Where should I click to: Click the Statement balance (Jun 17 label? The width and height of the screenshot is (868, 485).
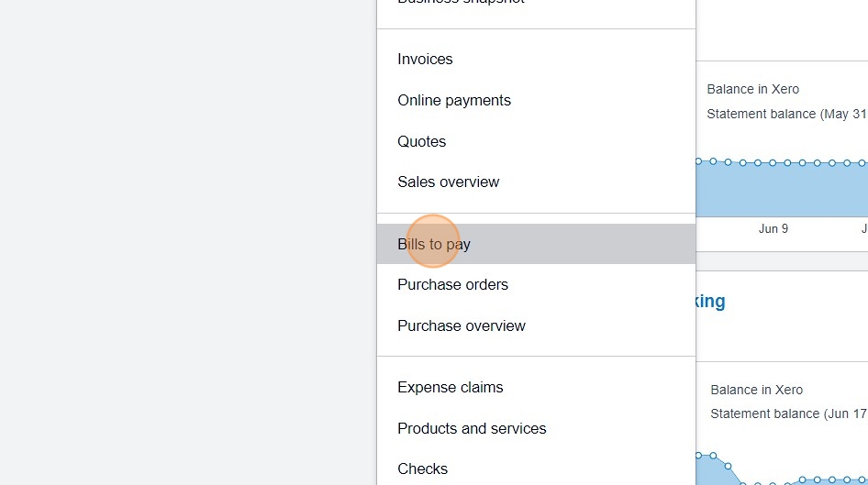pos(787,413)
